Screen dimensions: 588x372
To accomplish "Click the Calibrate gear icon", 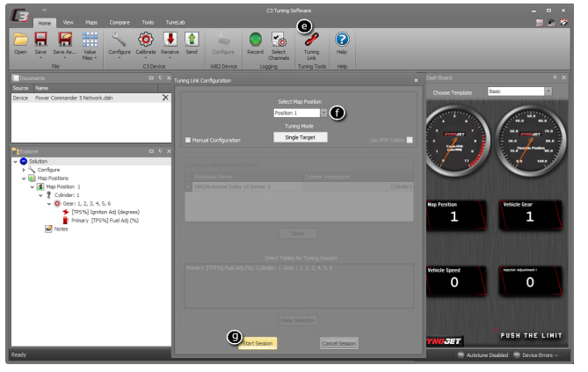I will pyautogui.click(x=146, y=40).
